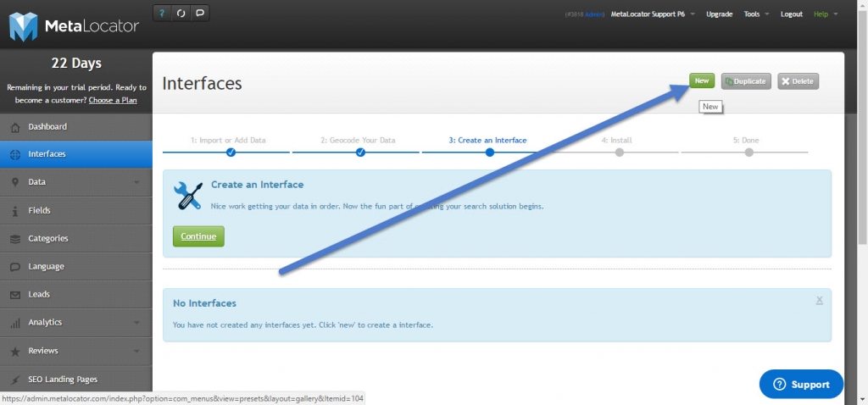The width and height of the screenshot is (868, 405).
Task: Click the SEO Landing Pages lightning icon
Action: (x=15, y=380)
